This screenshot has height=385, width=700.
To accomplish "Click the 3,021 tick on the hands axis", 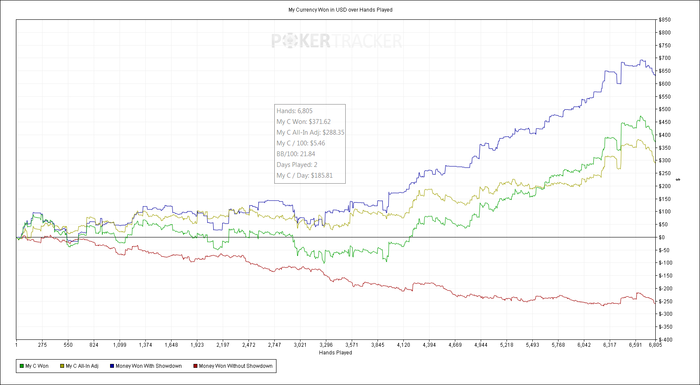I will (x=300, y=345).
